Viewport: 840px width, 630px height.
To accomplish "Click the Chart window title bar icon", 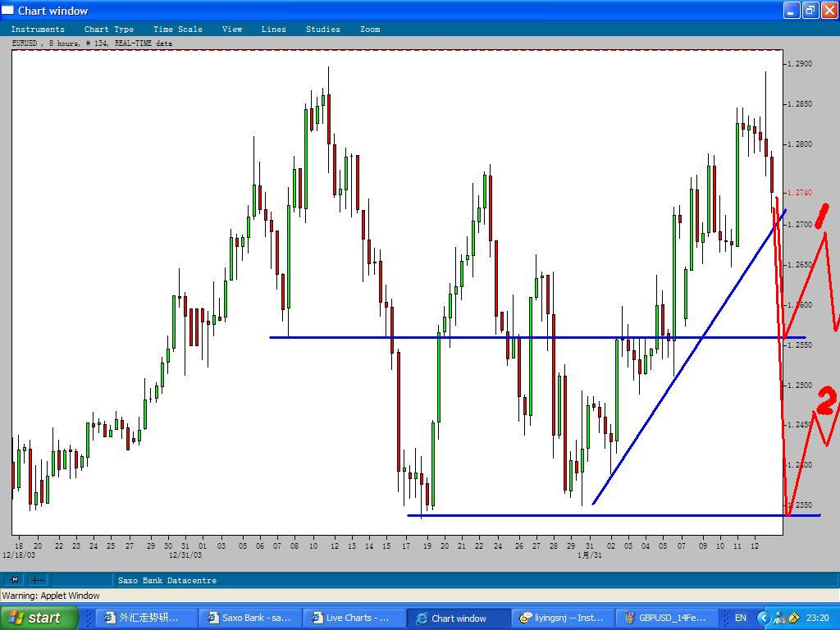I will (7, 10).
